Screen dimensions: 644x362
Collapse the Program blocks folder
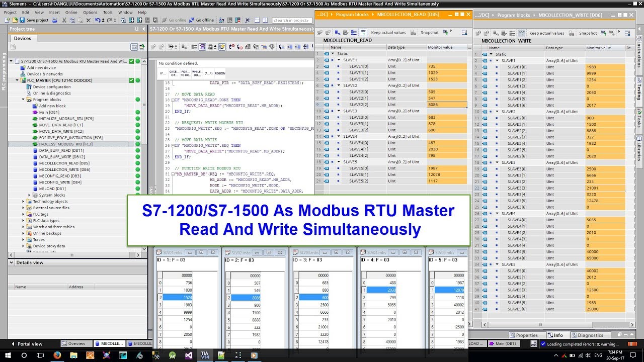click(23, 100)
